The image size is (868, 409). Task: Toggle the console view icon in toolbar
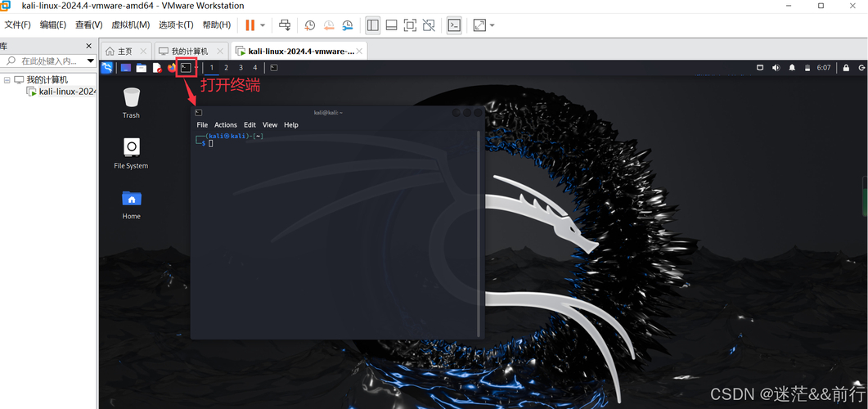455,25
